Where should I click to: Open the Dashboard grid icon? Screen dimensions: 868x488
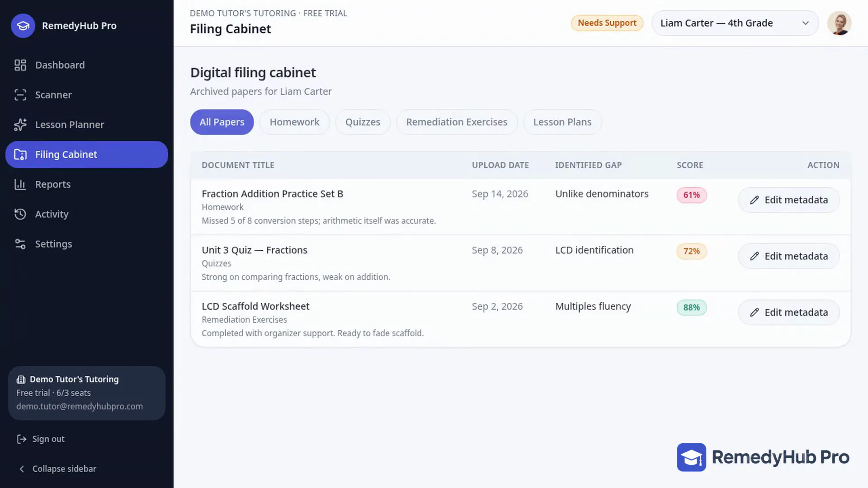20,65
